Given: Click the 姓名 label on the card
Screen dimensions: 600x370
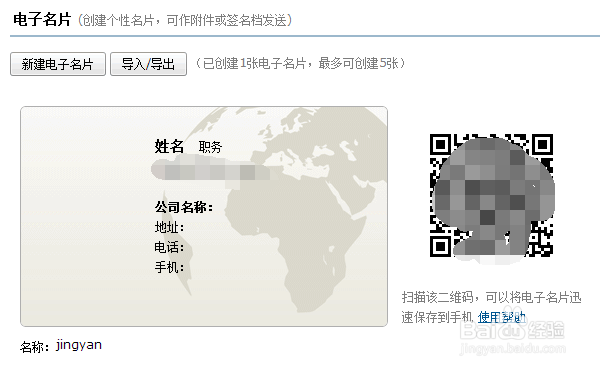Looking at the screenshot, I should (x=169, y=146).
